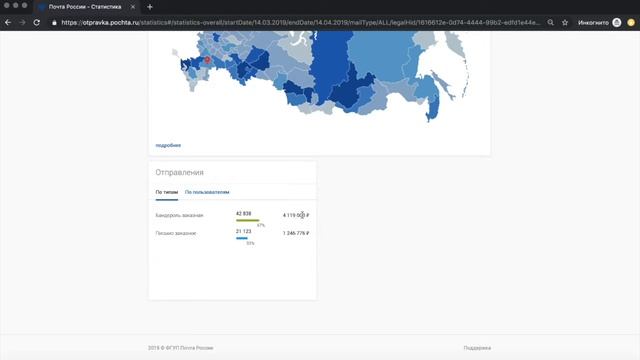Close the Почта России tab
The height and width of the screenshot is (360, 640).
(133, 7)
